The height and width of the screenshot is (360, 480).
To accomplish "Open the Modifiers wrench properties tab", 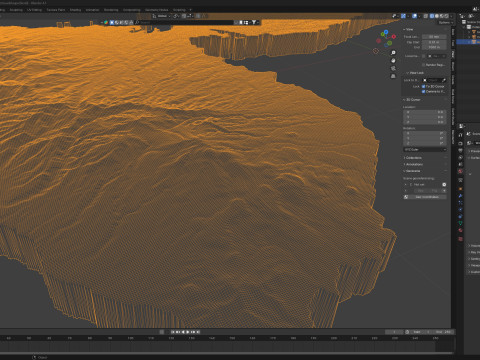I will pyautogui.click(x=460, y=196).
